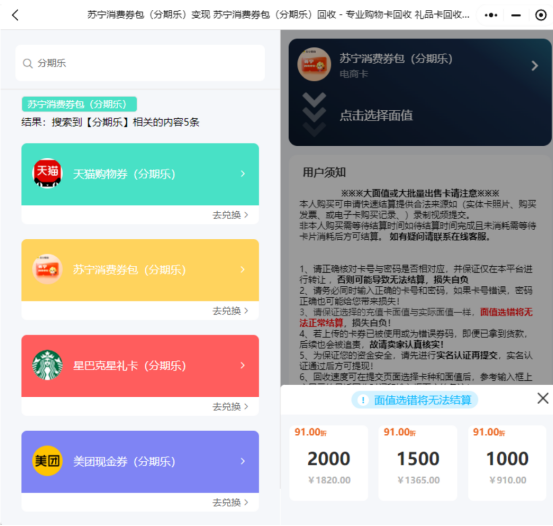
Task: Go back with the top-left arrow
Action: [x=15, y=15]
